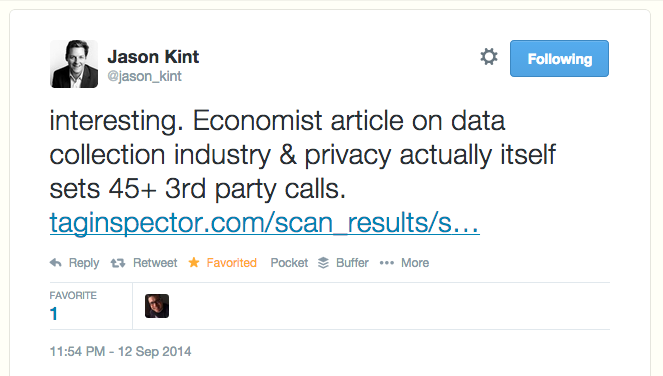Toggle the blue Following button
This screenshot has height=376, width=663.
pos(559,58)
